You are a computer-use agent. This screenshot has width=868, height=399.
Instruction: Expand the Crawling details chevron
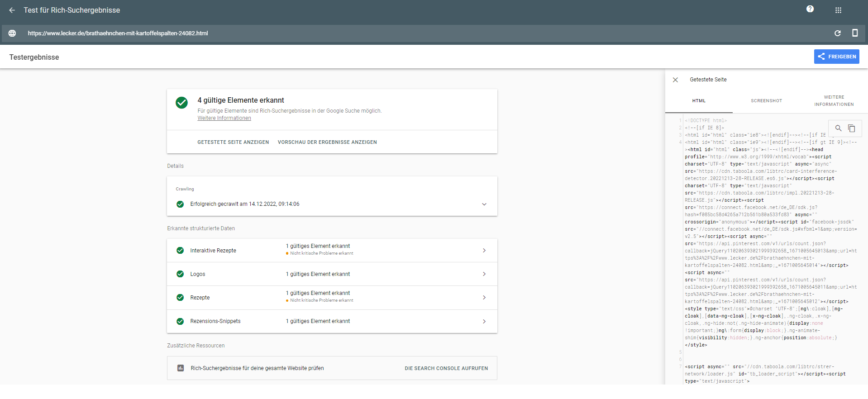coord(484,204)
